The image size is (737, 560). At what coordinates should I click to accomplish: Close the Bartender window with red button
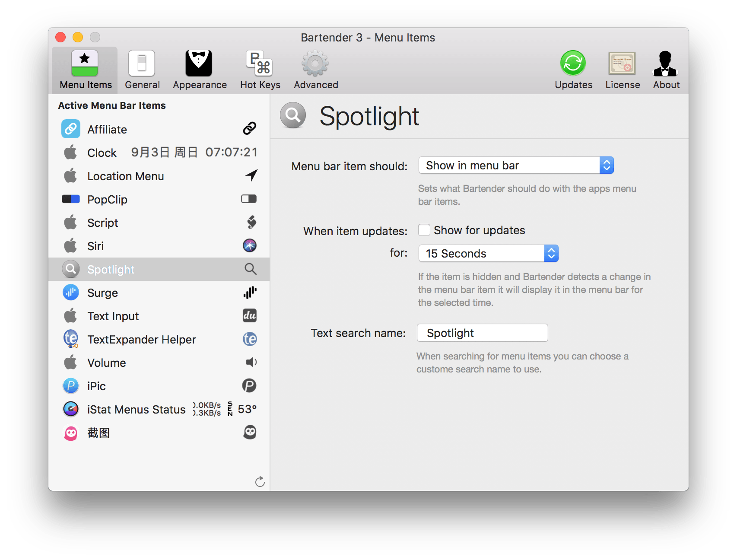tap(60, 37)
